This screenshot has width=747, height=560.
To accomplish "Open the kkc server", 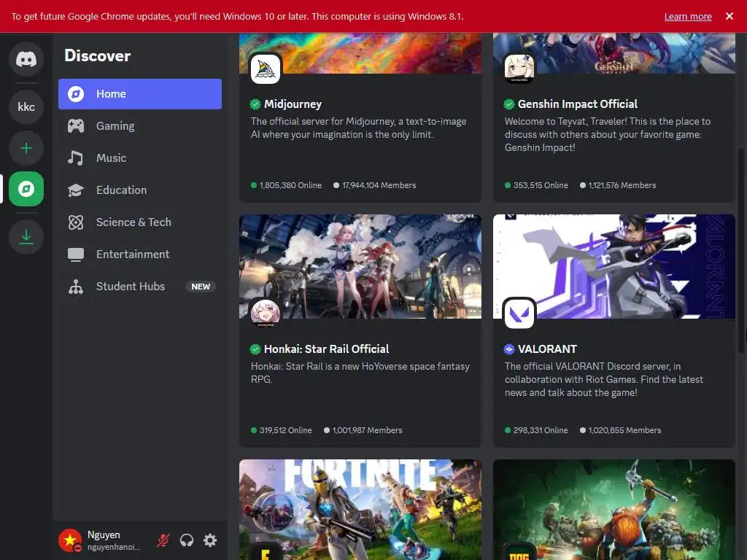I will (26, 107).
